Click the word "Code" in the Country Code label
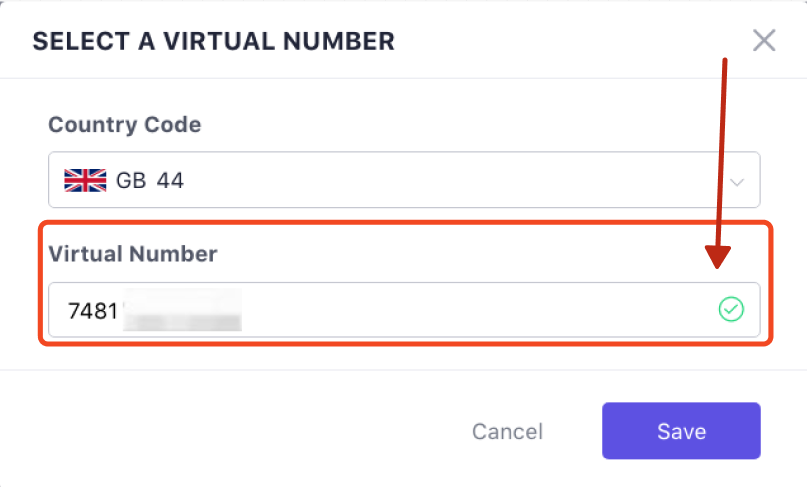807x487 pixels. click(176, 125)
